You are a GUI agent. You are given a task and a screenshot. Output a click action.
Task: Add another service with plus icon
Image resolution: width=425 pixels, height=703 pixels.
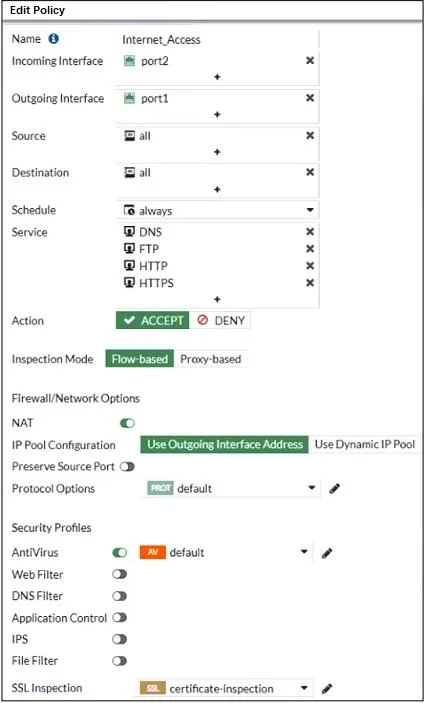(217, 299)
